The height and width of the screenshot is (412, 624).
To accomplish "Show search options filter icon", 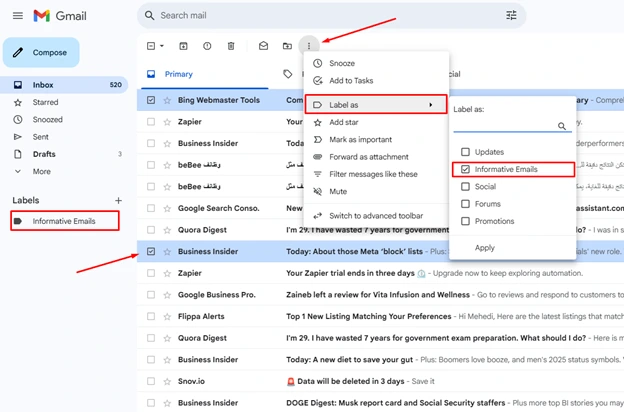I will click(x=511, y=16).
